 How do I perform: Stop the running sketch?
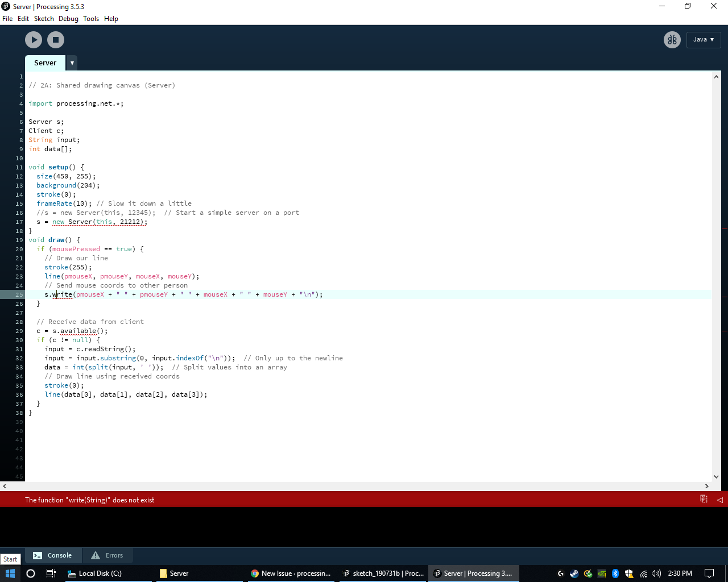pyautogui.click(x=56, y=40)
